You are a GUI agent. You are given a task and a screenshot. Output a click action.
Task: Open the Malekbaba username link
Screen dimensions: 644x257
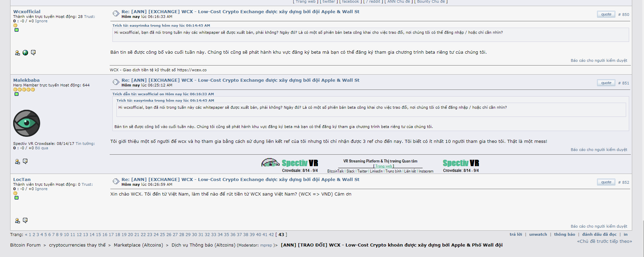(26, 80)
